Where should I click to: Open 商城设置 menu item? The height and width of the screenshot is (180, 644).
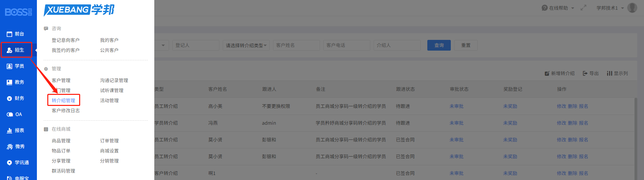coord(109,151)
